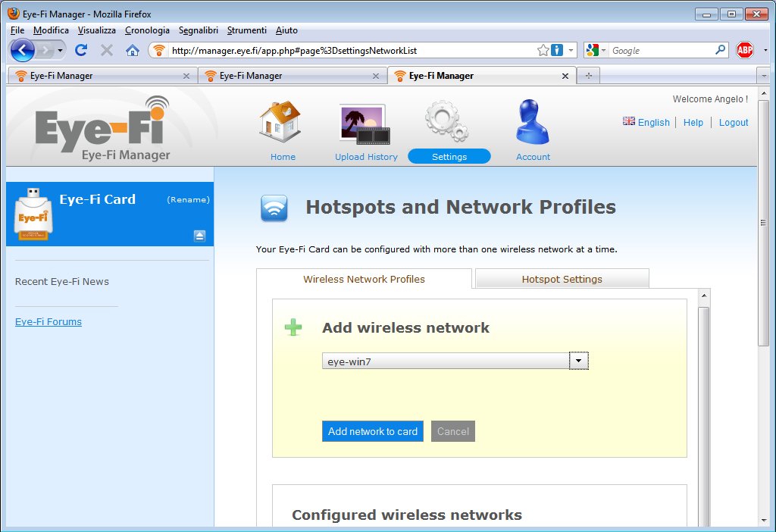
Task: Click Rename next to Eye-Fi Card
Action: [x=188, y=199]
